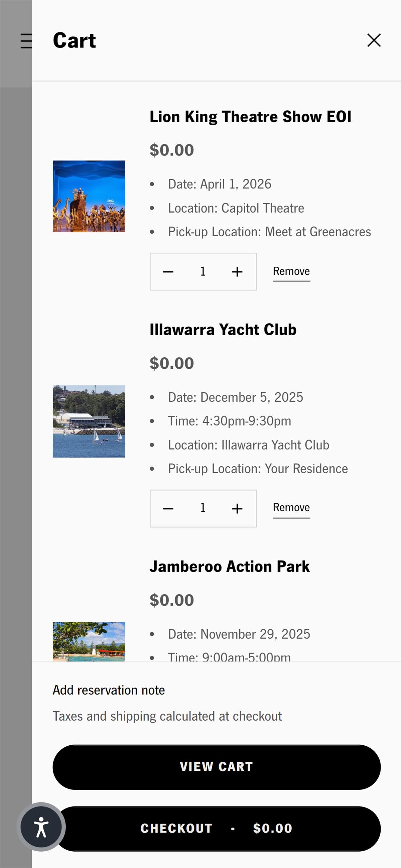Close the cart drawer with X
This screenshot has height=868, width=401.
tap(374, 40)
